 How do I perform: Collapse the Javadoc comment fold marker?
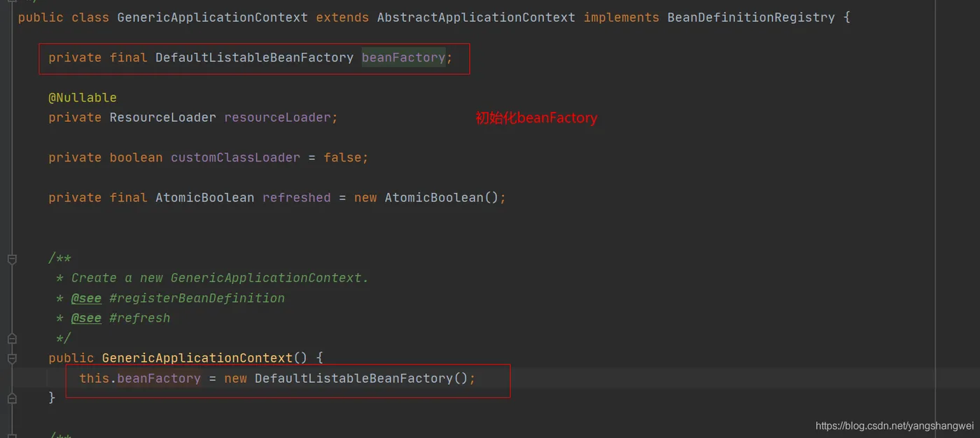coord(12,259)
